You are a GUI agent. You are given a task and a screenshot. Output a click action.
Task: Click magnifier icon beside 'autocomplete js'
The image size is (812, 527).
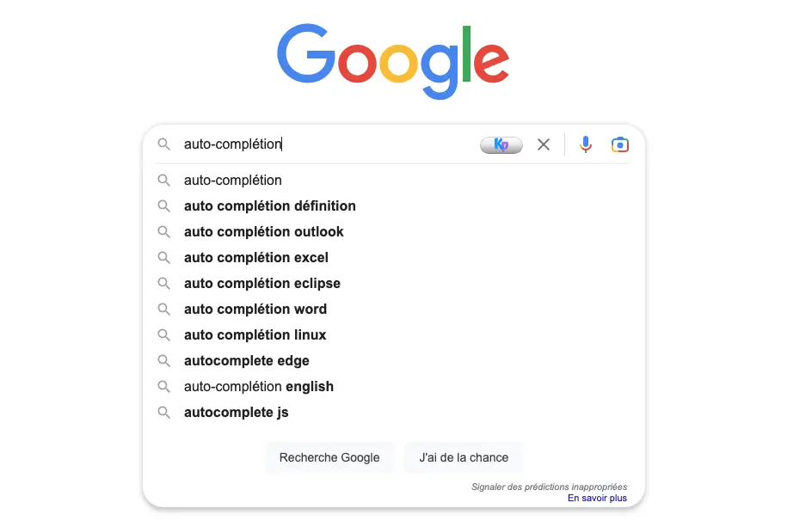(x=163, y=413)
